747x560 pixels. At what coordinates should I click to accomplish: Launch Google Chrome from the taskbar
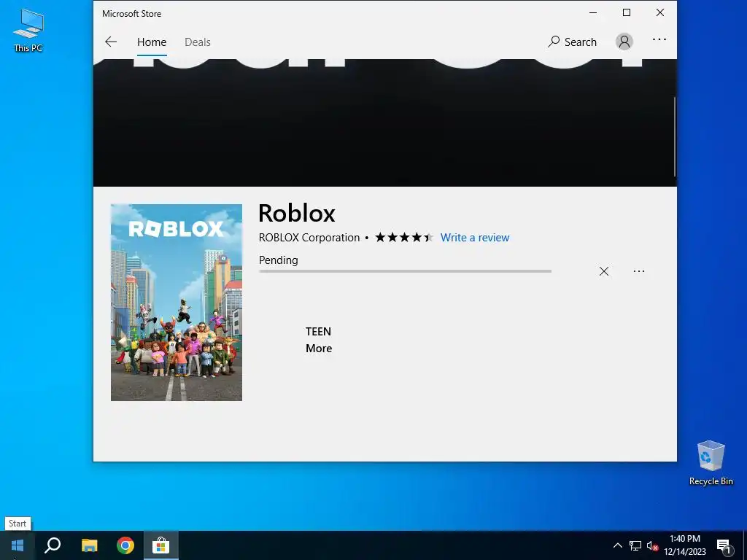125,545
